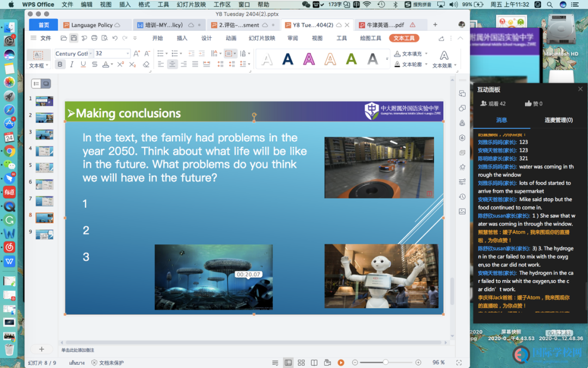Screen dimensions: 588x368
Task: Open Print Preview from the quick toolbar
Action: (x=105, y=38)
